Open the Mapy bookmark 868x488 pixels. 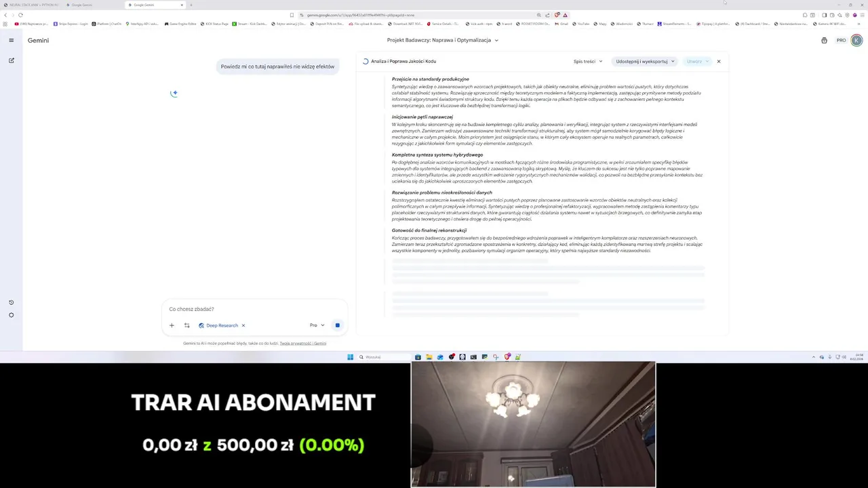pyautogui.click(x=601, y=24)
